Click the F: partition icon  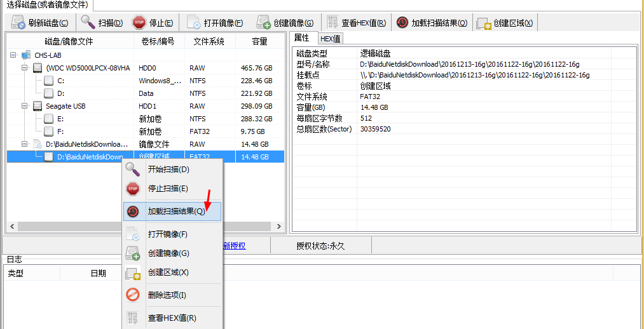48,131
